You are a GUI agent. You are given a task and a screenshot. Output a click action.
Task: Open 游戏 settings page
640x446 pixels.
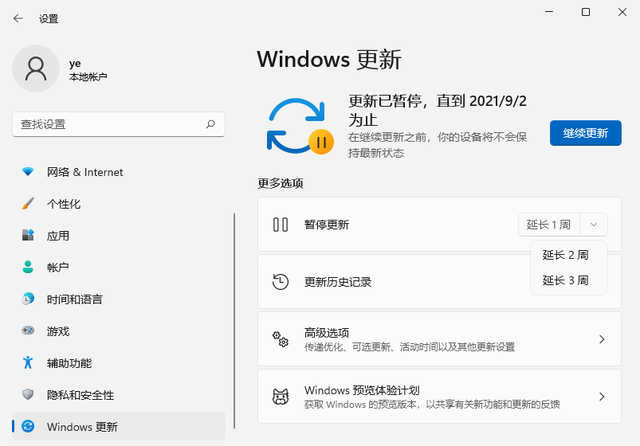tap(119, 331)
